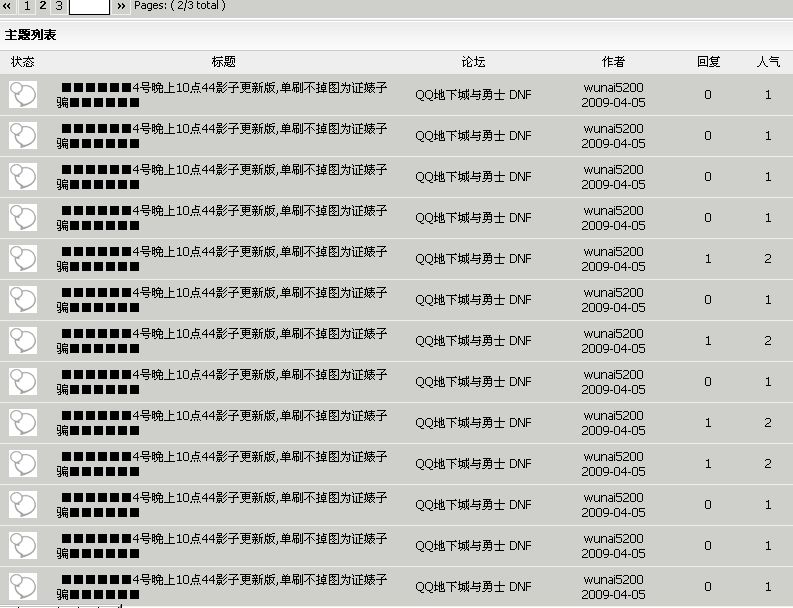793x608 pixels.
Task: Open the topmost thread's QQ地下城与勇士 DNF forum link
Action: (473, 95)
